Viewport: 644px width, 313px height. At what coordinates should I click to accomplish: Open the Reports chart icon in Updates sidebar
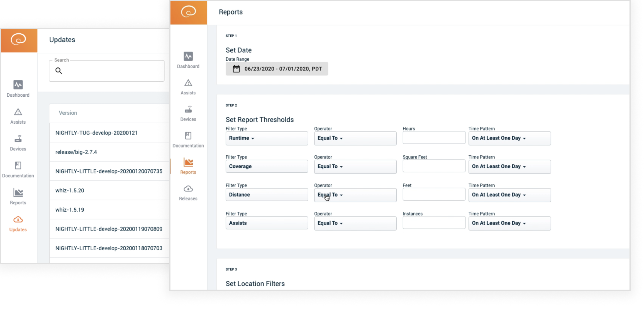tap(18, 193)
